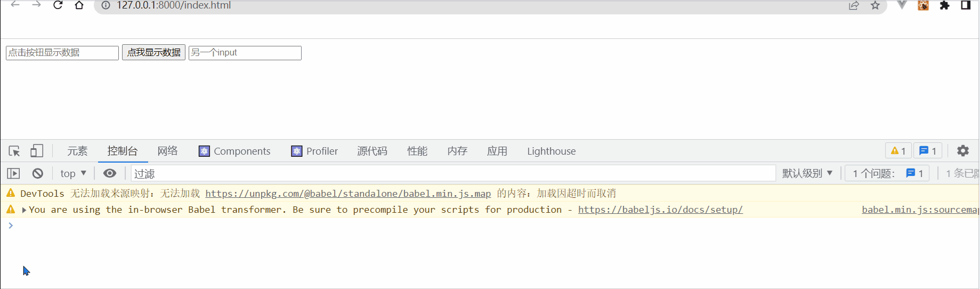Screen dimensions: 980x289
Task: Switch to the 源代码 tab
Action: [372, 151]
